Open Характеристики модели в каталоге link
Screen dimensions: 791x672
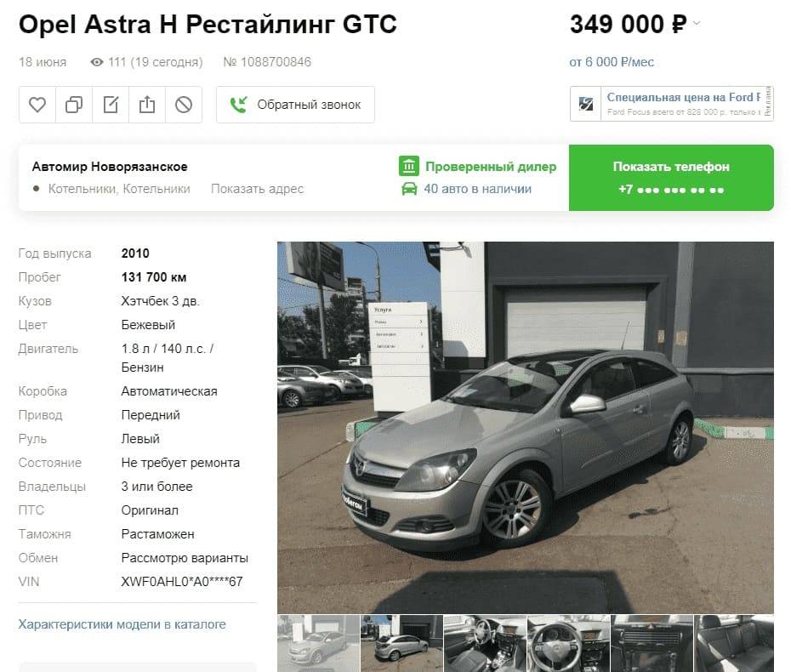122,624
